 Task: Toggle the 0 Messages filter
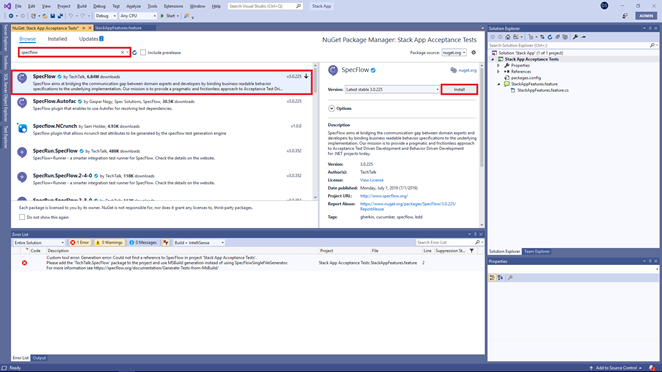click(143, 243)
